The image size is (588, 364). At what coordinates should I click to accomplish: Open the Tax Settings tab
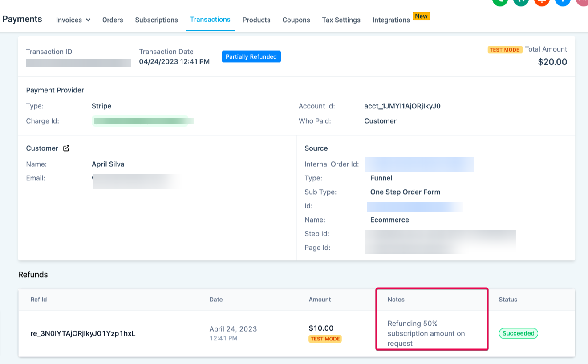(x=341, y=20)
